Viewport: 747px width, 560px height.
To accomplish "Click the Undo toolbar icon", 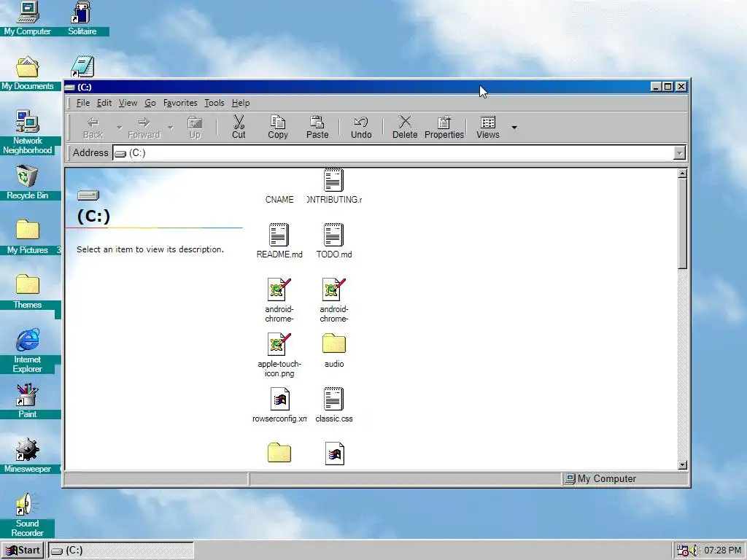I will pos(361,122).
